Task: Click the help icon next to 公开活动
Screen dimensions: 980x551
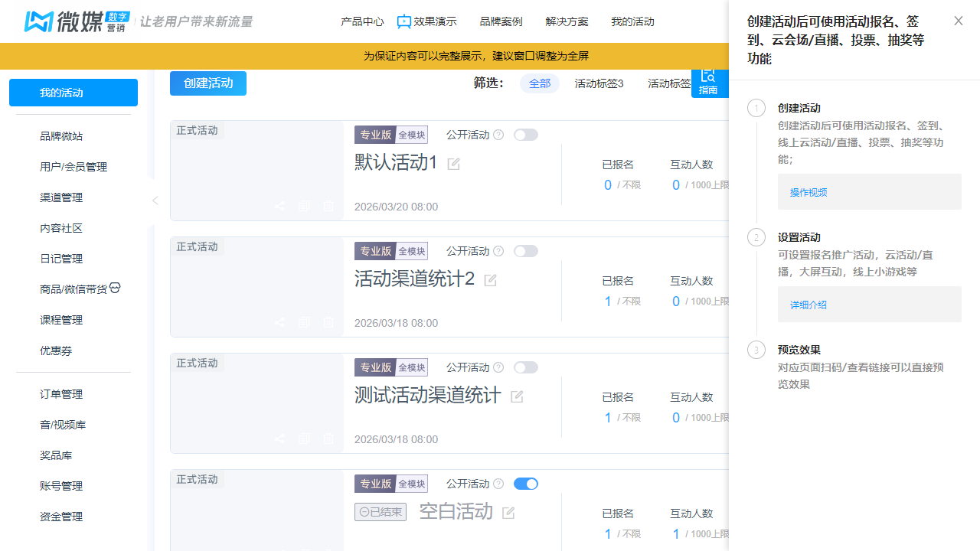Action: (x=498, y=135)
